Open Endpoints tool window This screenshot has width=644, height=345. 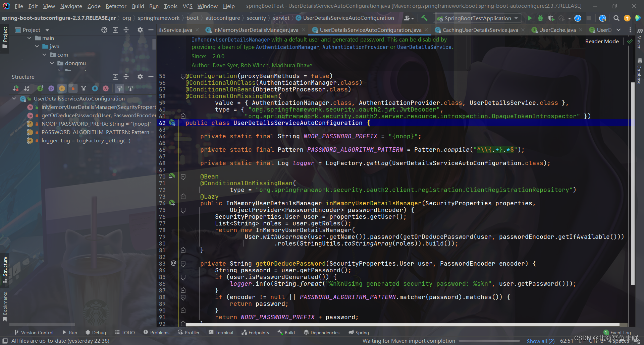pos(255,332)
